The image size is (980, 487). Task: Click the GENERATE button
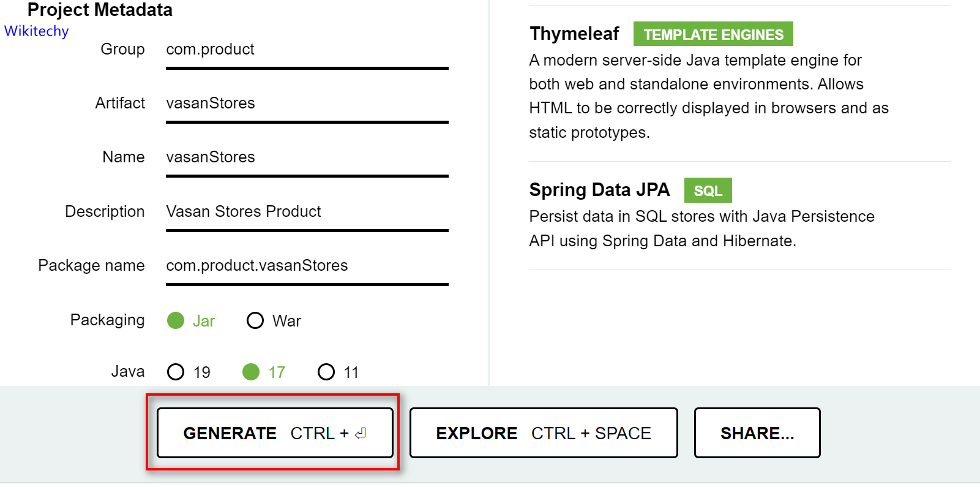pyautogui.click(x=274, y=433)
